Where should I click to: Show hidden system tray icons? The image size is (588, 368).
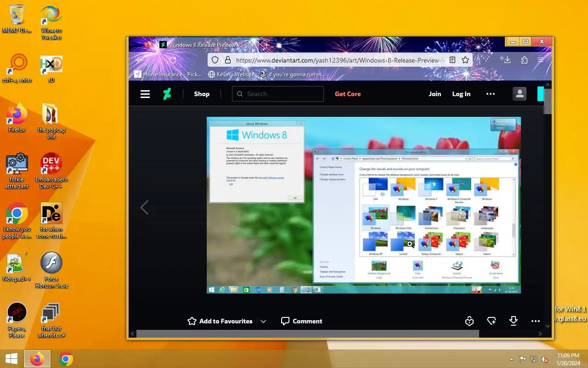[x=511, y=359]
